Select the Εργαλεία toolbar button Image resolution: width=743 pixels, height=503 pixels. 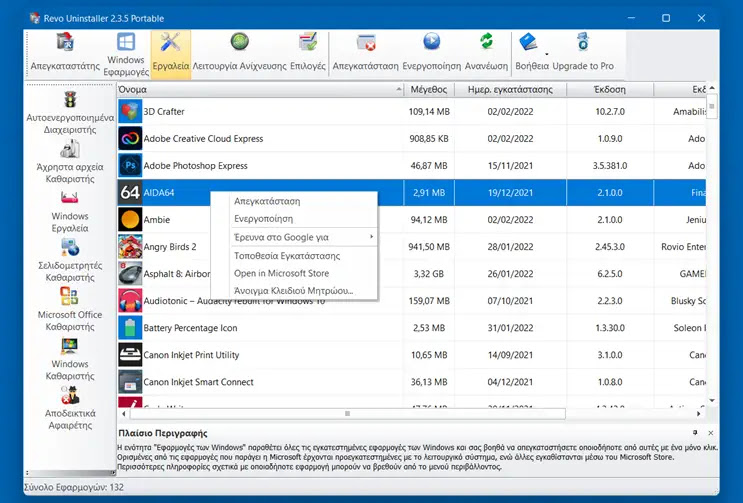171,52
